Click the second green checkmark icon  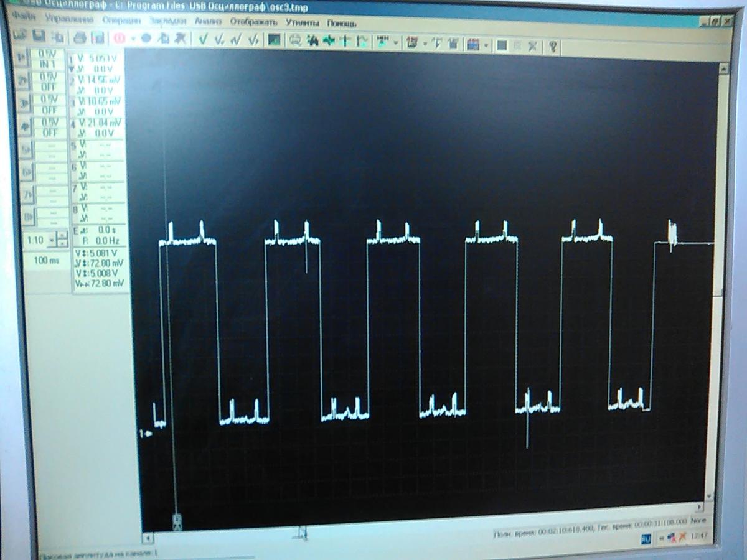220,39
